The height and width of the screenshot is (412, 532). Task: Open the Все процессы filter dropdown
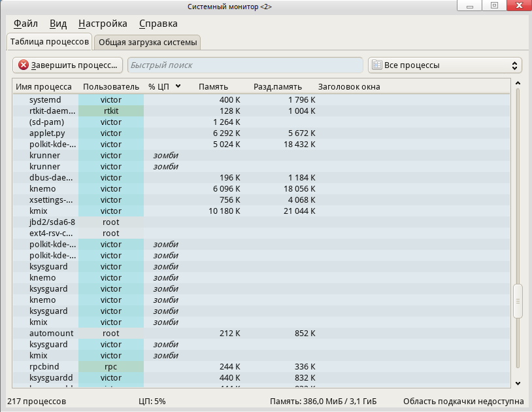(x=444, y=65)
